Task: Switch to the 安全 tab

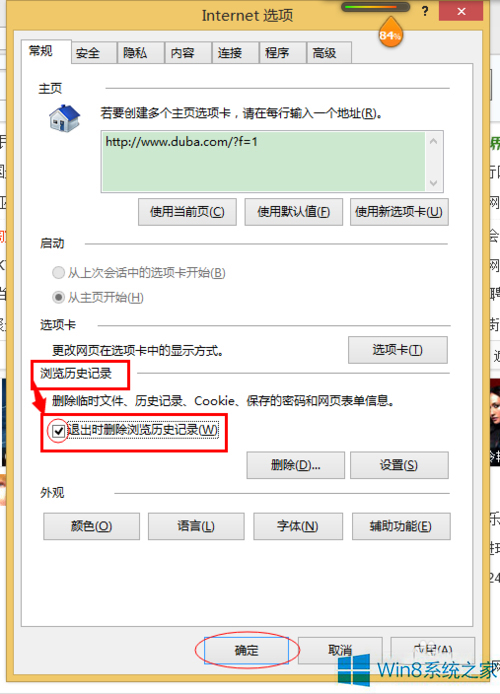Action: tap(88, 53)
